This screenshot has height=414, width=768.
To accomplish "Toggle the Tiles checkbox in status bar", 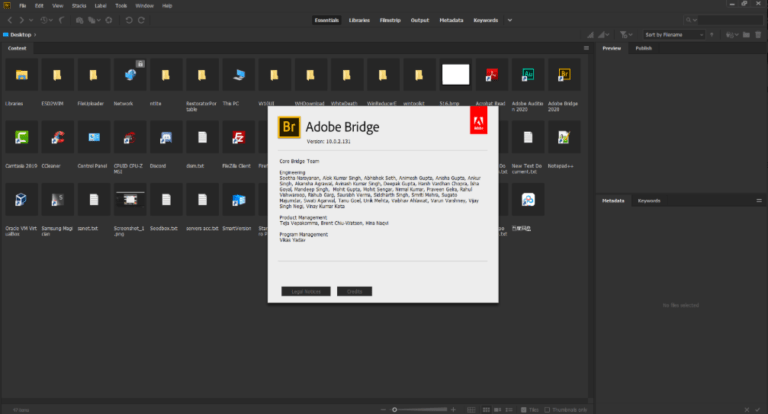I will coord(524,410).
